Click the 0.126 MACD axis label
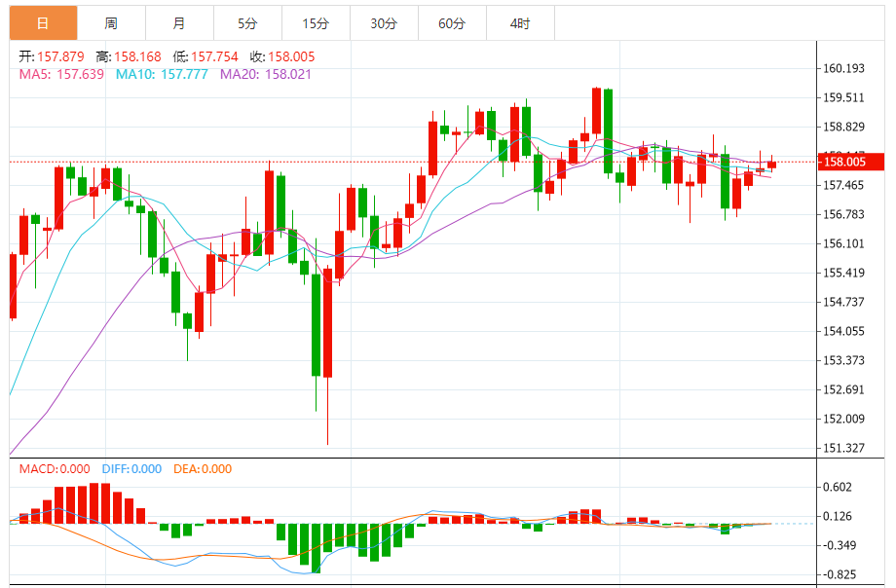Image resolution: width=896 pixels, height=588 pixels. pos(838,517)
